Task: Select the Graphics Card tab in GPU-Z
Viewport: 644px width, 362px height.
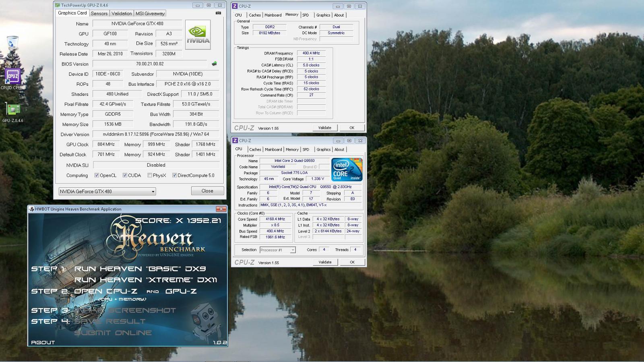Action: 72,13
